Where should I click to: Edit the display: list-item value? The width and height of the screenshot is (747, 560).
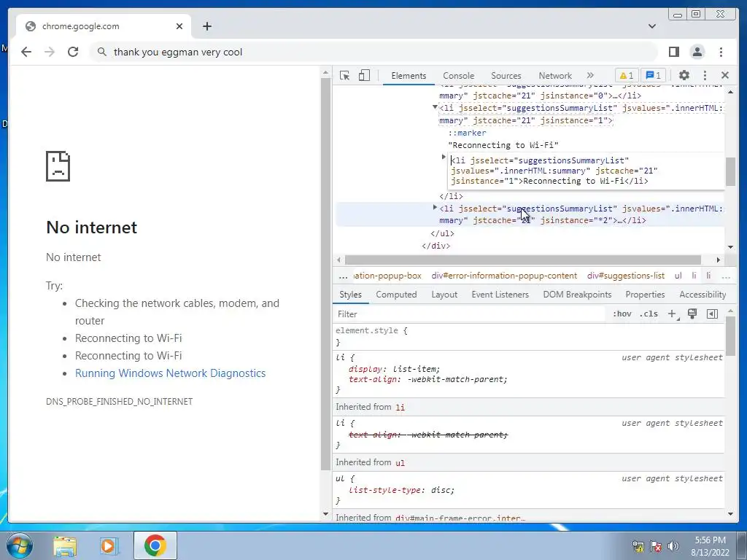pyautogui.click(x=416, y=369)
